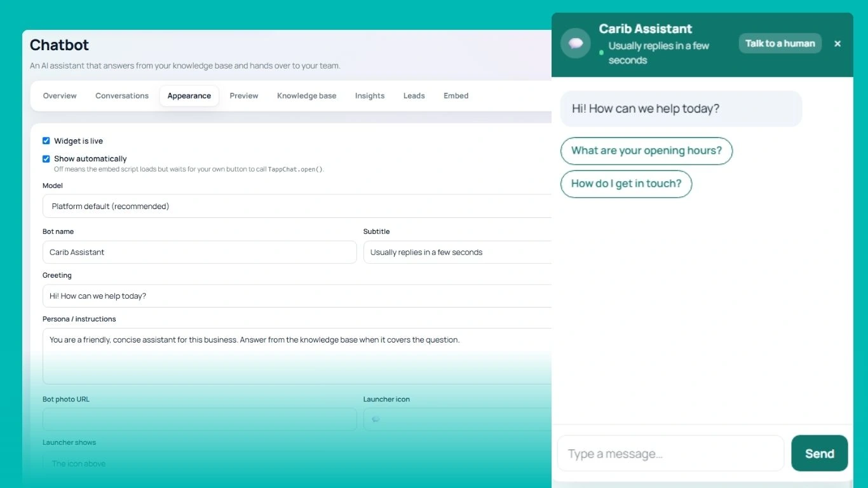Switch to the Overview tab

click(x=60, y=96)
